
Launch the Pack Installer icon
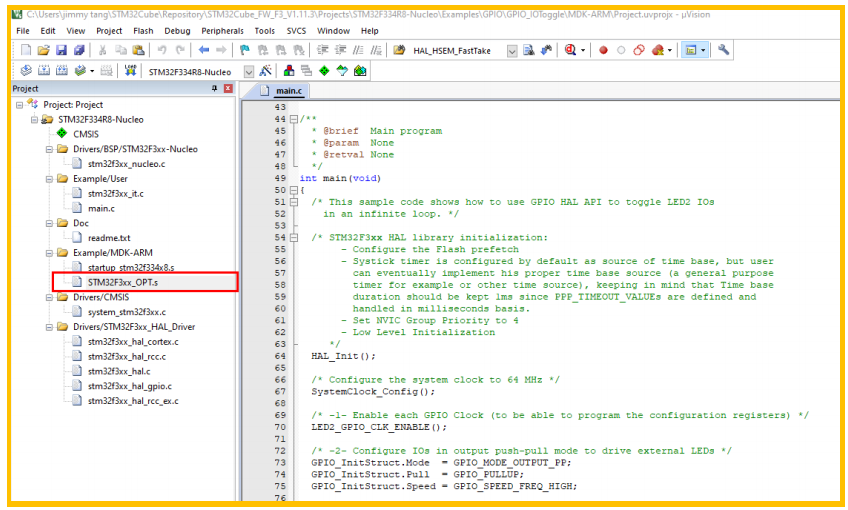click(x=360, y=71)
